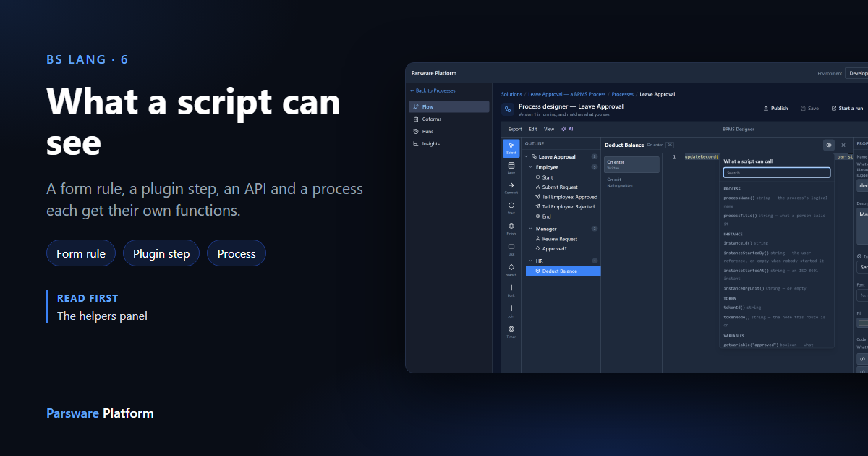Click the Process pill
Viewport: 868px width, 456px height.
coord(237,253)
